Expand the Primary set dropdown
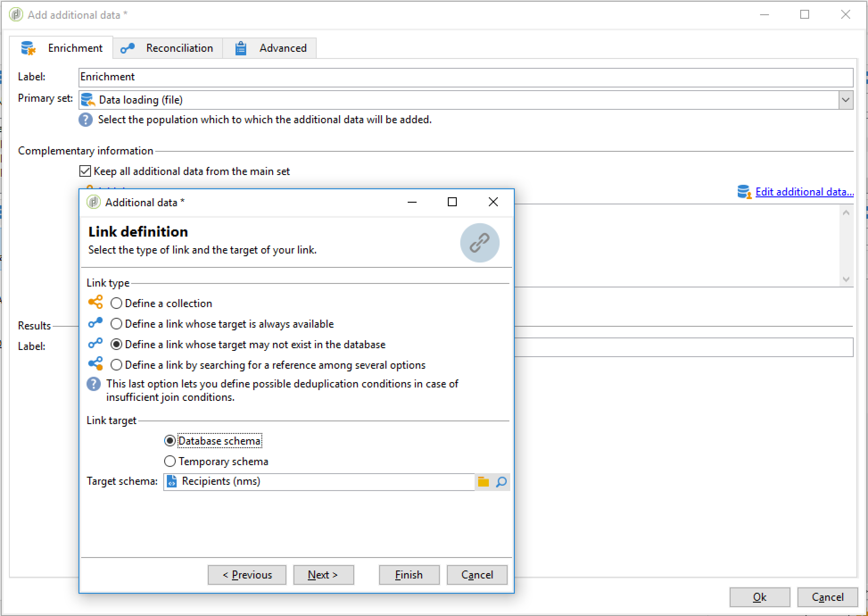The image size is (868, 616). 845,100
